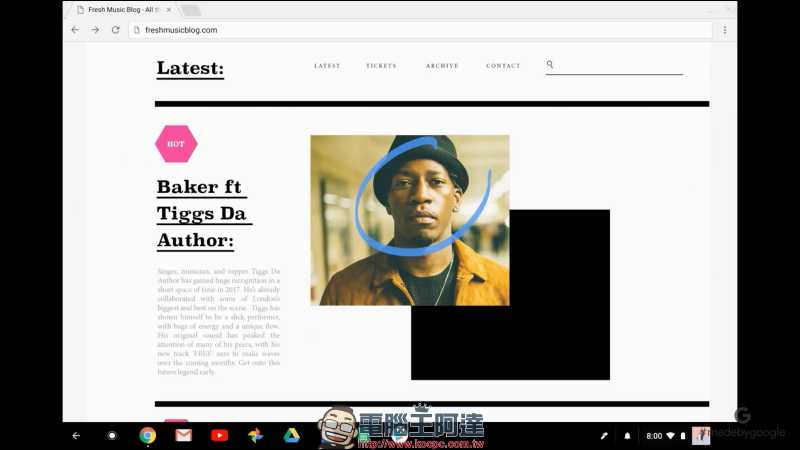Image resolution: width=800 pixels, height=450 pixels.
Task: Open Google Photos from the shelf
Action: (x=256, y=436)
